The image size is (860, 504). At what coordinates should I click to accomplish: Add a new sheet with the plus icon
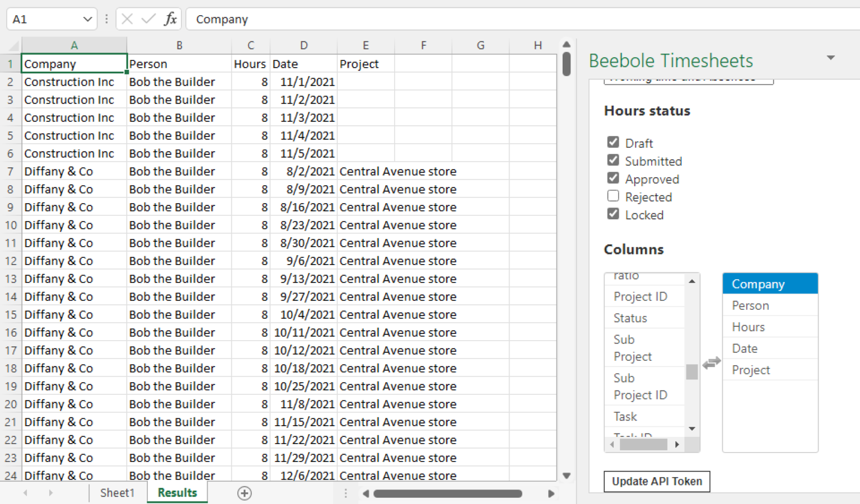pyautogui.click(x=244, y=493)
